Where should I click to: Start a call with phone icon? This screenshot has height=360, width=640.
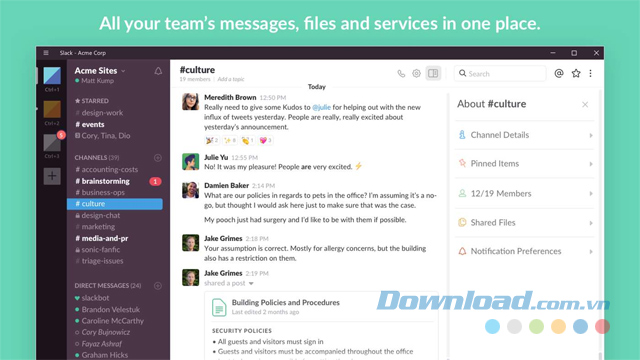tap(401, 73)
